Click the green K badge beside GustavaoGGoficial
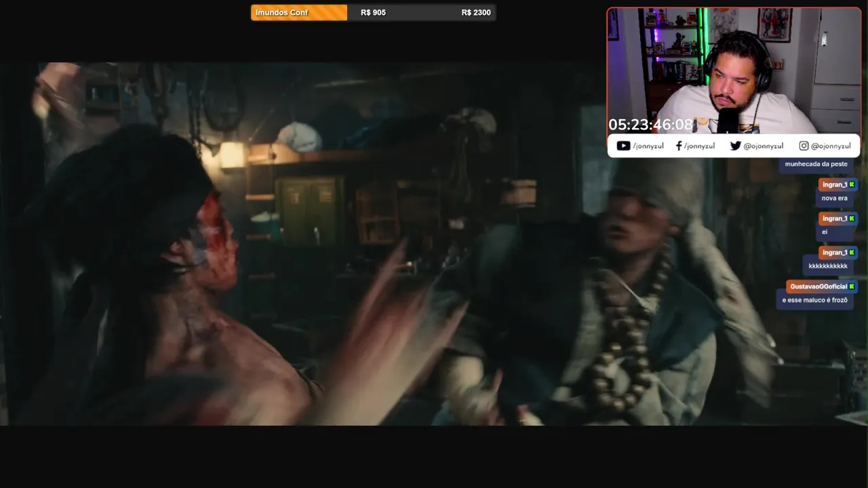The height and width of the screenshot is (488, 868). pyautogui.click(x=852, y=286)
